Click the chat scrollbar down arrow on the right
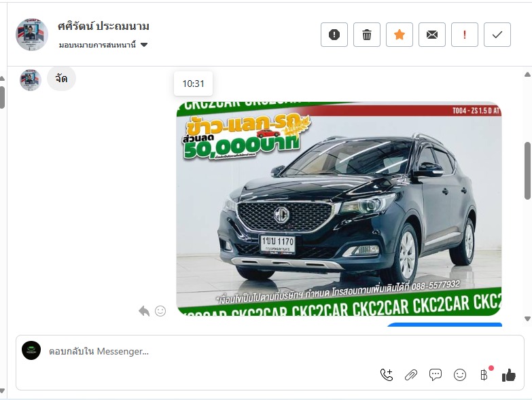Image resolution: width=532 pixels, height=400 pixels. tap(527, 319)
